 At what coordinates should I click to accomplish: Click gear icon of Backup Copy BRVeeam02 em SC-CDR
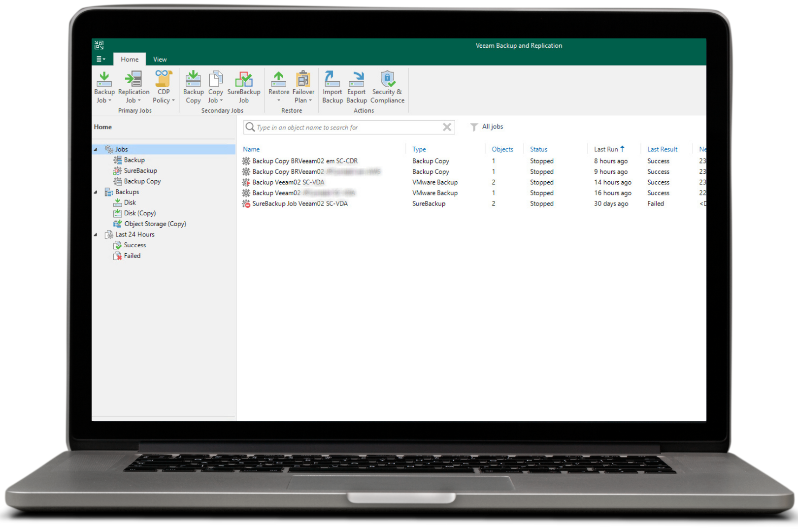(246, 161)
